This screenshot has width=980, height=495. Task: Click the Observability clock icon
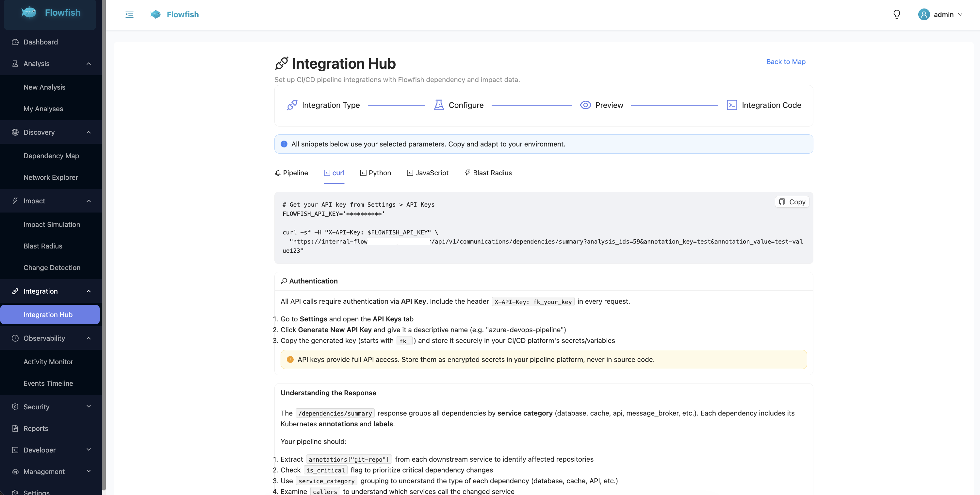pyautogui.click(x=15, y=338)
